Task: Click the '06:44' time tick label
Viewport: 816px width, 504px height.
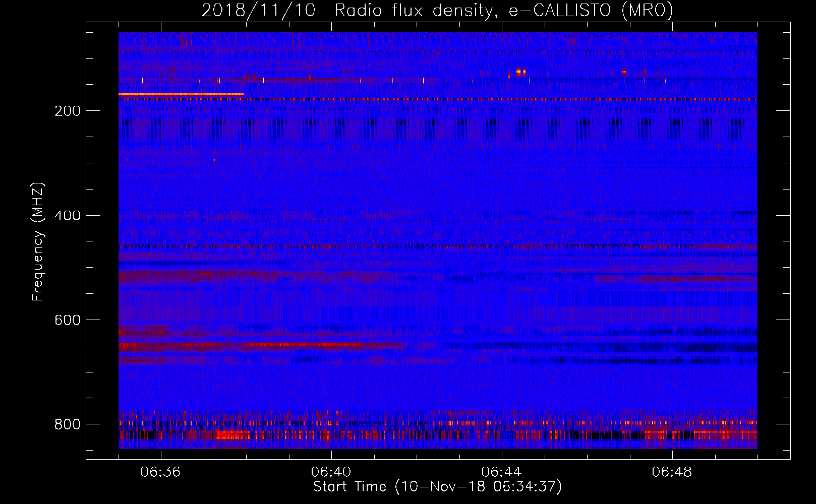Action: 501,472
